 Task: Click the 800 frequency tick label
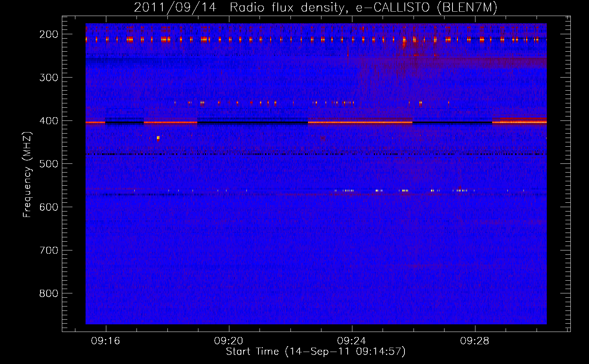click(x=49, y=294)
